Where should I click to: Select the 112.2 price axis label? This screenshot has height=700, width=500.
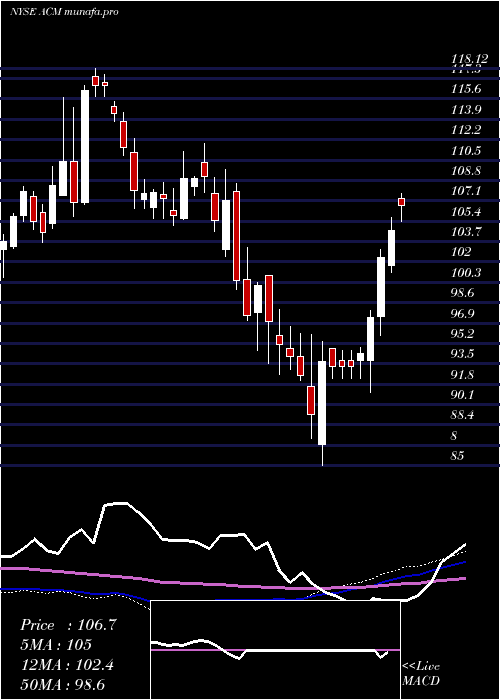point(466,130)
